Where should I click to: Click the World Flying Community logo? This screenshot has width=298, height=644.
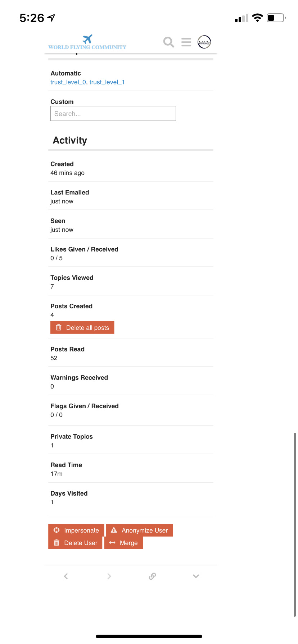87,43
